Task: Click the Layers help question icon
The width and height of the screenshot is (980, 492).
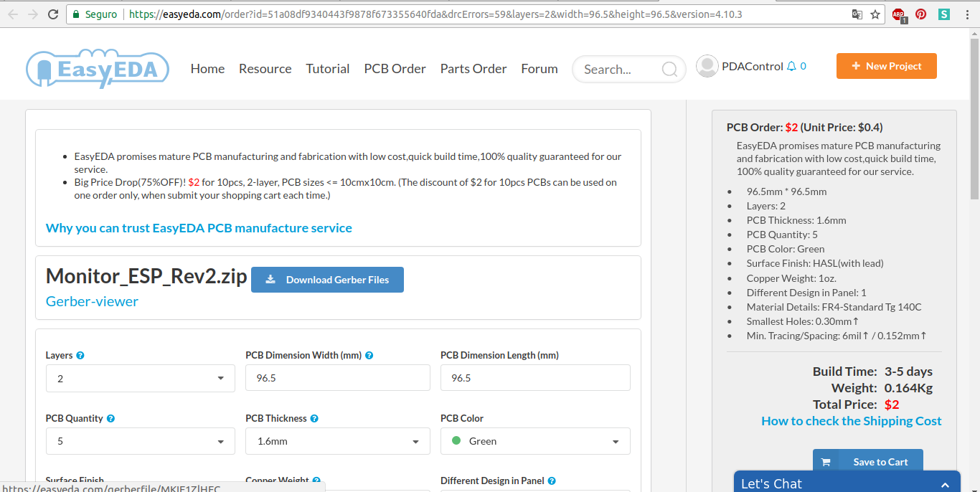Action: pos(80,355)
